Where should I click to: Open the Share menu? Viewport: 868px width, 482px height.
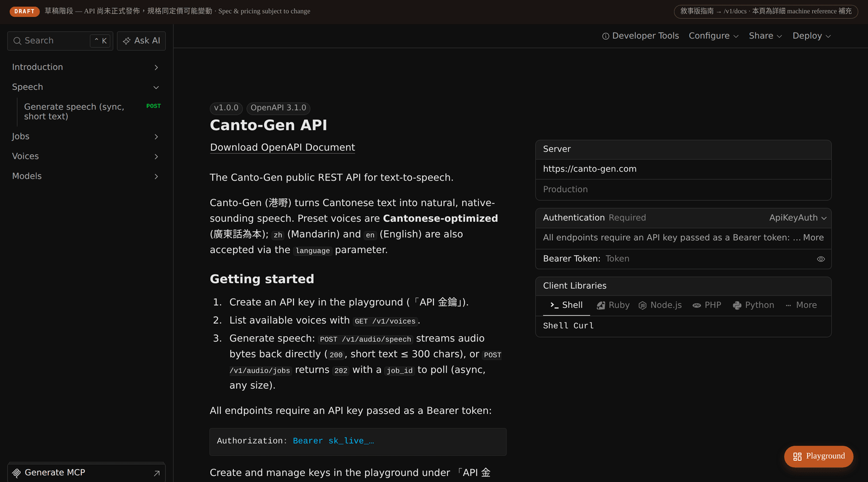(765, 36)
